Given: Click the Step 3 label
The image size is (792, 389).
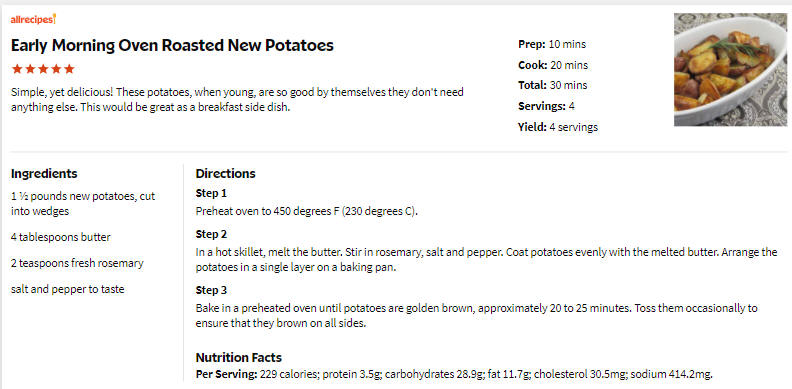Looking at the screenshot, I should (x=211, y=290).
